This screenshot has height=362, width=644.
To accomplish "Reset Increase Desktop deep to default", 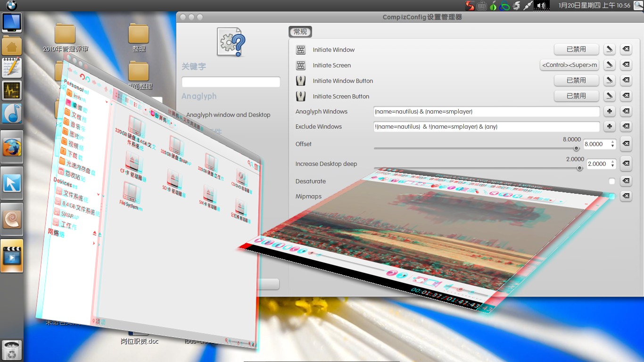I will pyautogui.click(x=626, y=164).
